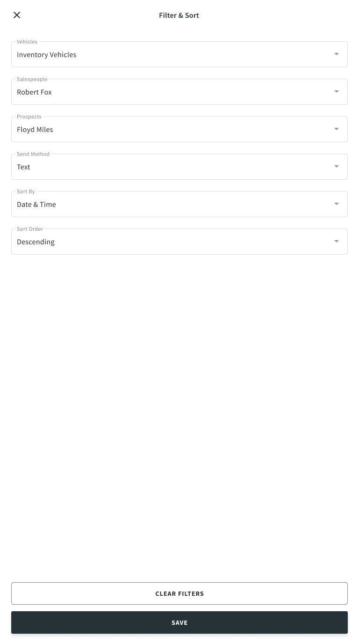Click the Sort By dropdown arrow
This screenshot has height=644, width=359.
(336, 204)
